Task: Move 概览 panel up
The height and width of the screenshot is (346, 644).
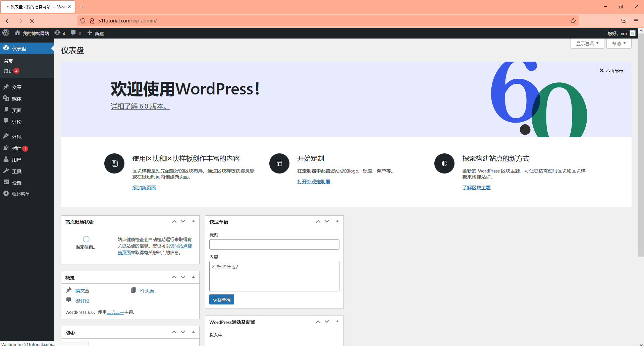Action: click(174, 277)
